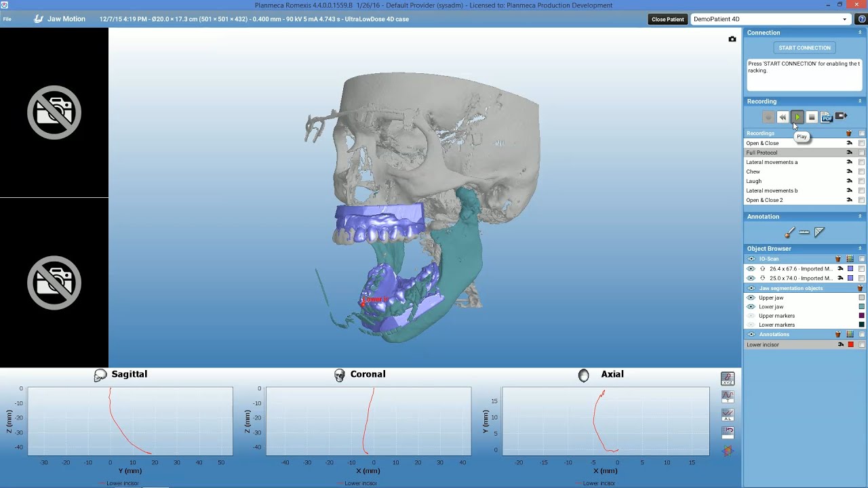This screenshot has width=868, height=488.
Task: Change the Lower jaw teal color swatch
Action: (x=862, y=306)
